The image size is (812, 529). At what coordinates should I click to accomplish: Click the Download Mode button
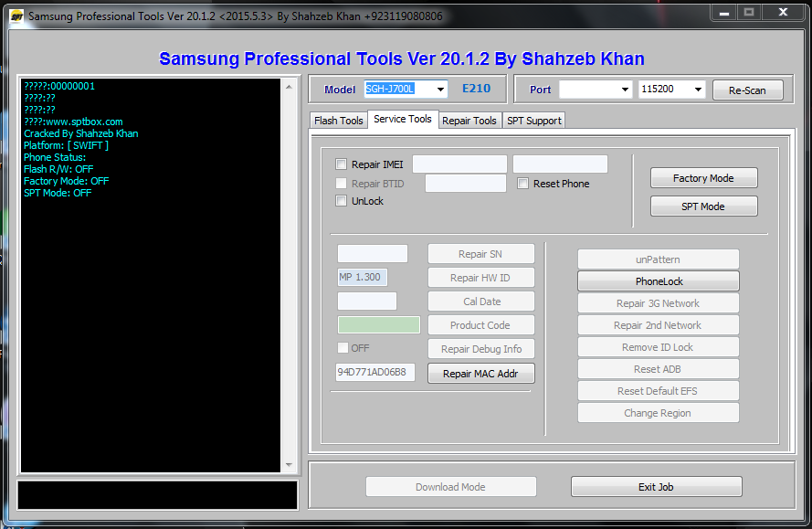[x=450, y=486]
